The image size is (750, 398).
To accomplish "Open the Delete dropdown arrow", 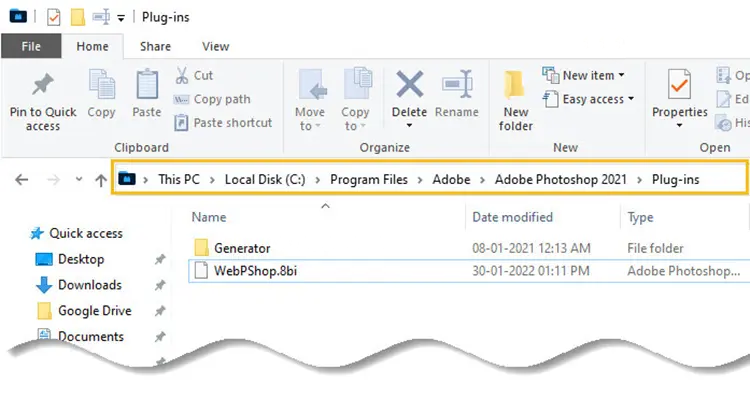I will tap(409, 125).
